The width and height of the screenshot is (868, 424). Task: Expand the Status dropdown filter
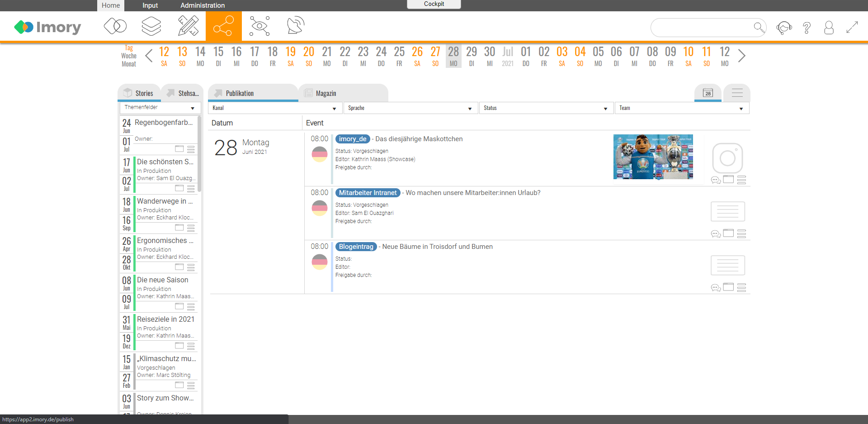(x=546, y=108)
